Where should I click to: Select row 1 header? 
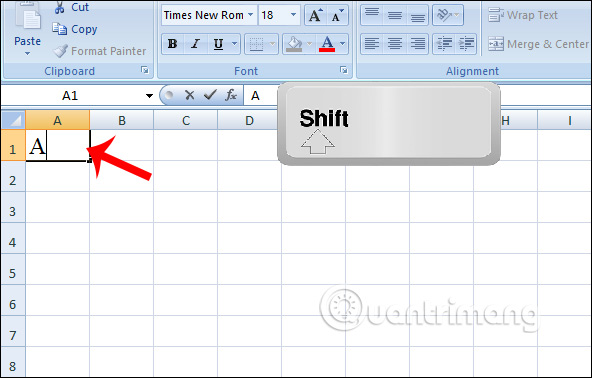(x=13, y=146)
